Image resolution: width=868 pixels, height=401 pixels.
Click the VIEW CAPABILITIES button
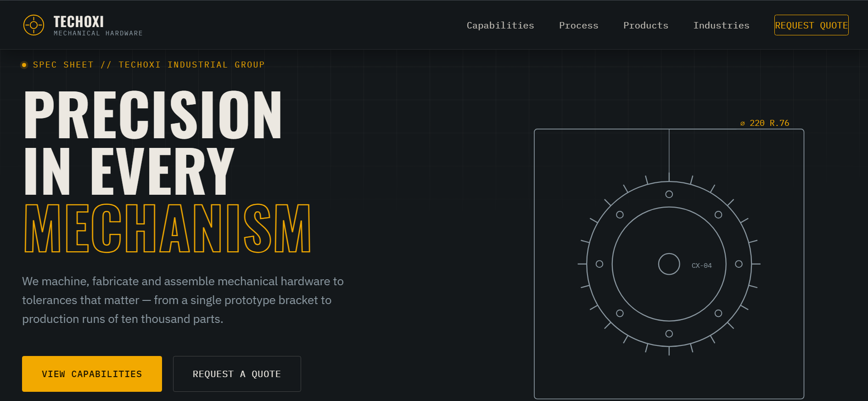click(92, 374)
